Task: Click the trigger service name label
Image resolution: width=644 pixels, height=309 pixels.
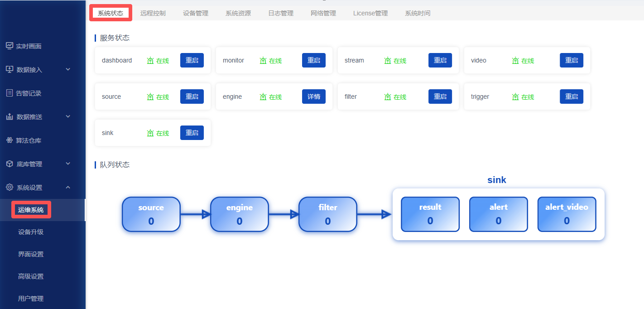Action: pyautogui.click(x=480, y=97)
